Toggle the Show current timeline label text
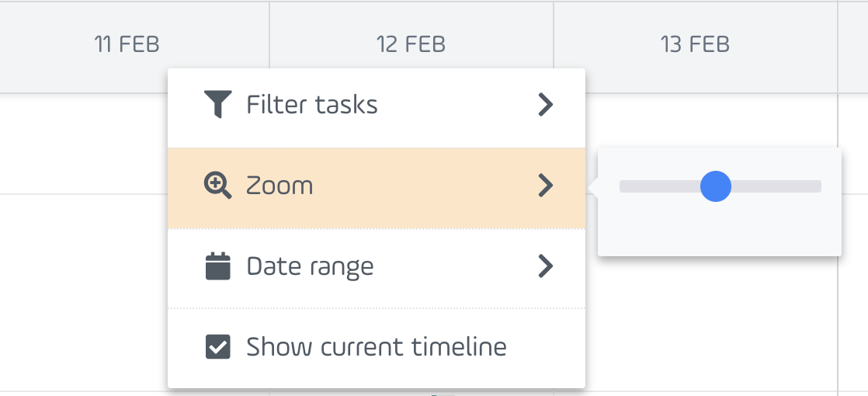 pos(377,347)
